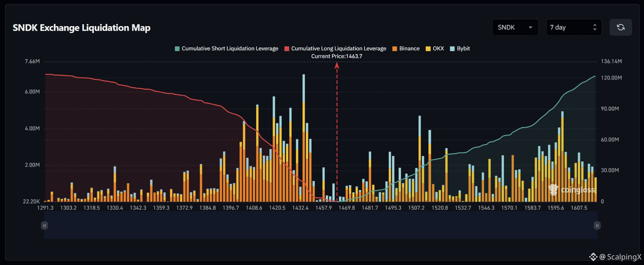
Task: Click the 1607.5 price axis label
Action: tap(579, 208)
